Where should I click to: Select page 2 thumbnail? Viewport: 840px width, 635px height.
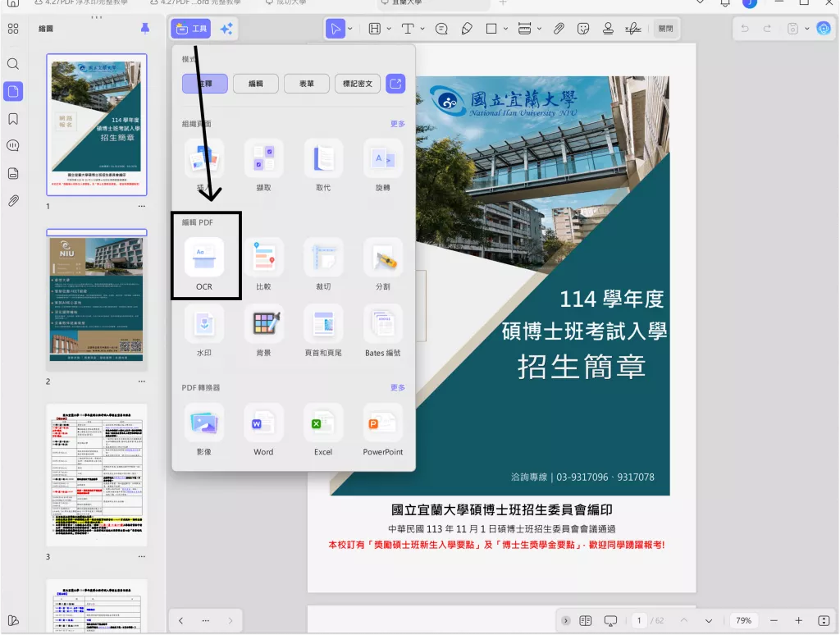[x=97, y=300]
